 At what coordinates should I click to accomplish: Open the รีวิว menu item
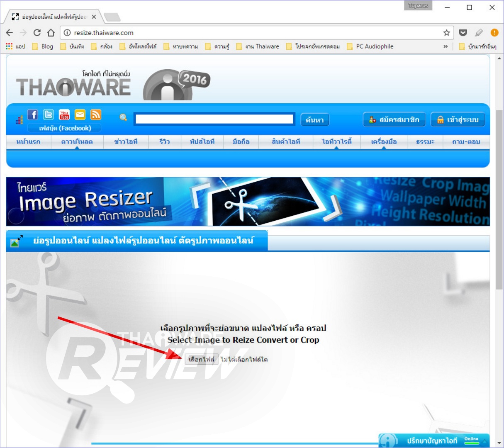point(164,141)
